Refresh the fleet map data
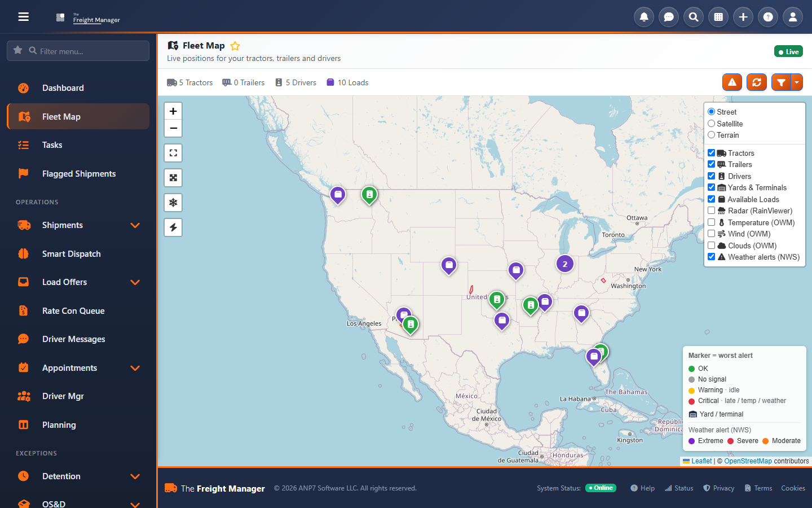 point(757,82)
